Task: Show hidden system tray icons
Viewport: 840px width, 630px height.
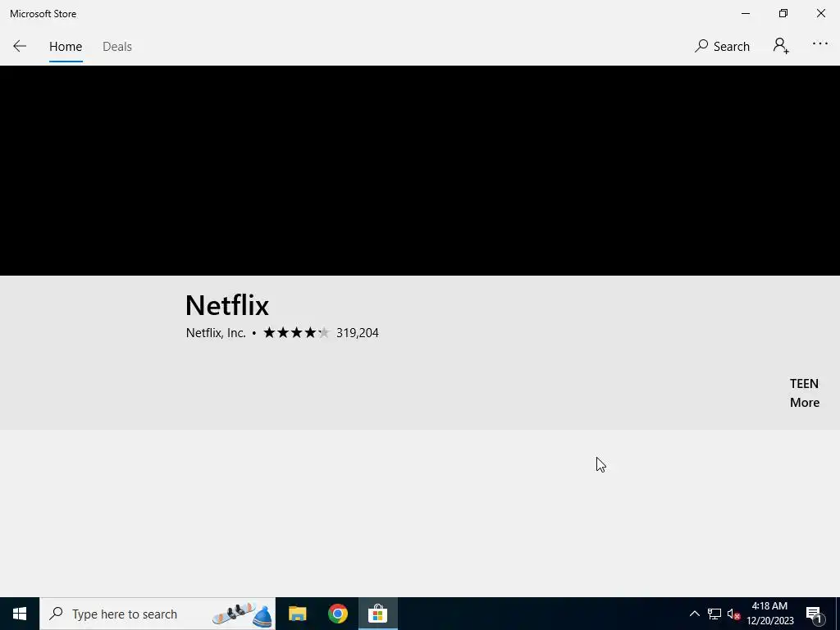Action: coord(694,614)
